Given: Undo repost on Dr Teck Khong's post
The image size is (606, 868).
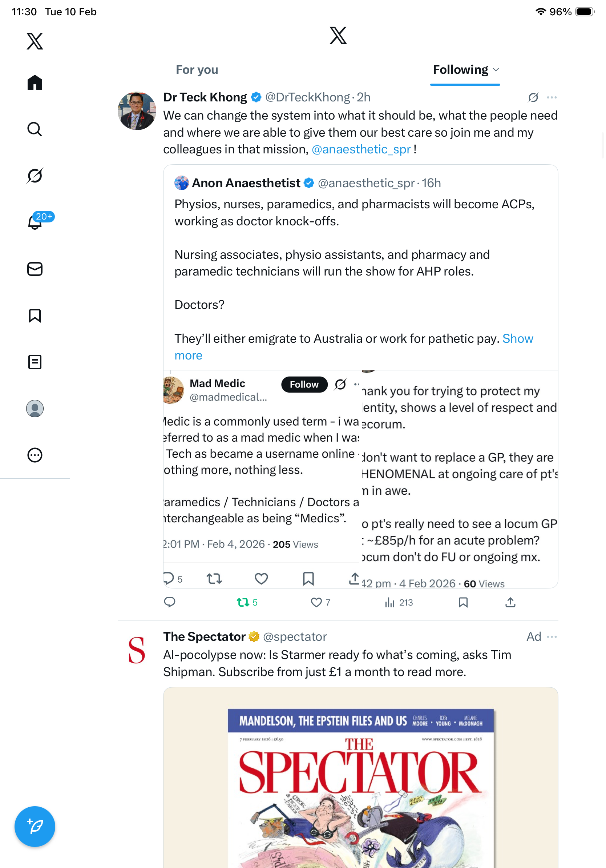Looking at the screenshot, I should (x=243, y=602).
